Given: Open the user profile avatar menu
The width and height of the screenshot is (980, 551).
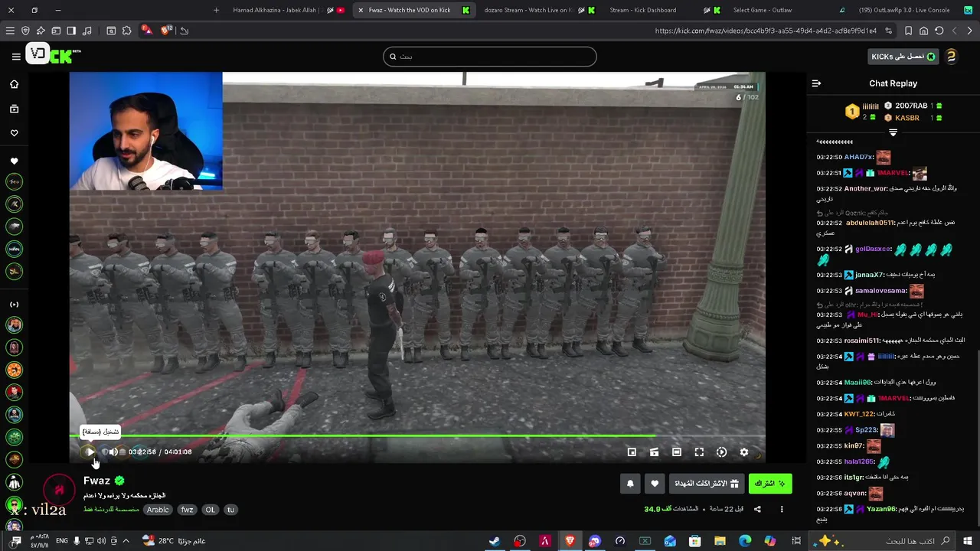Looking at the screenshot, I should pos(951,57).
